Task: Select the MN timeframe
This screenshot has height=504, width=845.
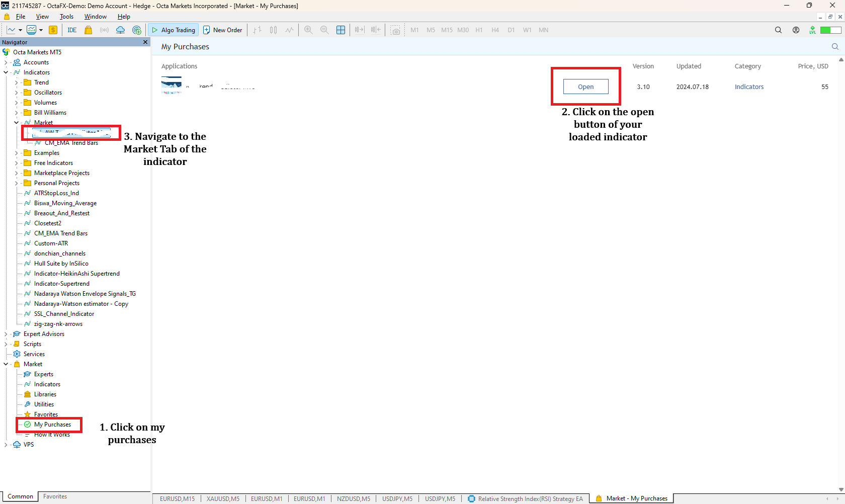Action: point(543,30)
